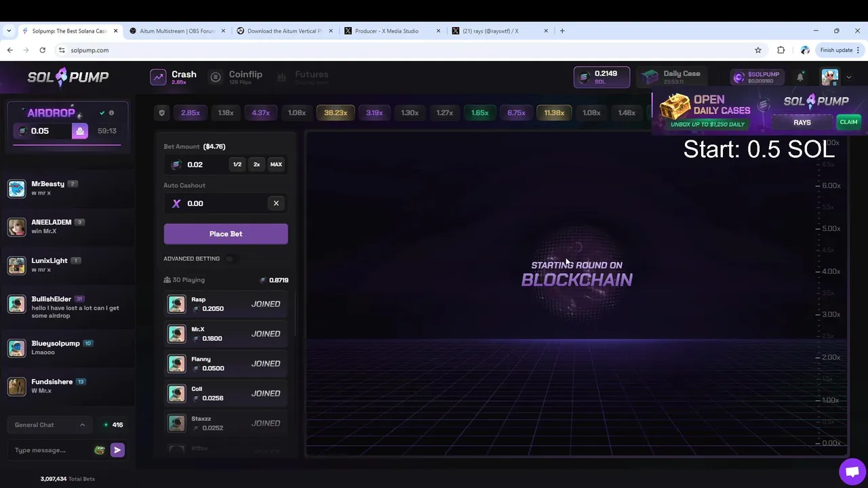Open the 38.23x round history chip
Viewport: 868px width, 488px height.
coord(336,113)
